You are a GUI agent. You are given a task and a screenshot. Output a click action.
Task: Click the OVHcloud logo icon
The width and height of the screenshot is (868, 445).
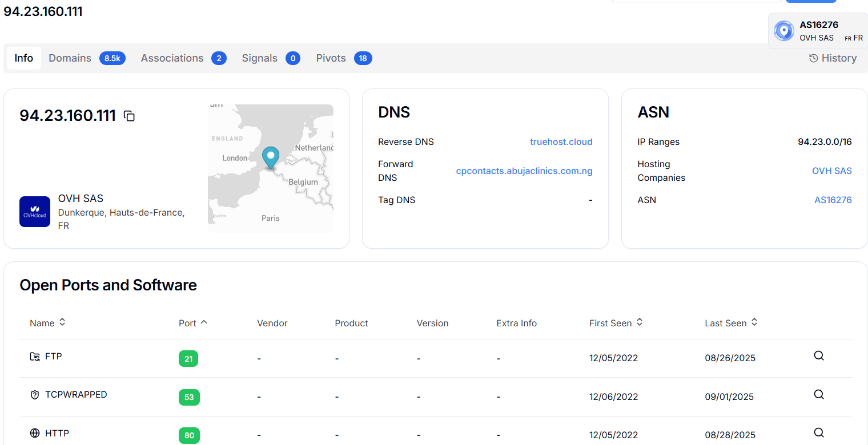35,212
